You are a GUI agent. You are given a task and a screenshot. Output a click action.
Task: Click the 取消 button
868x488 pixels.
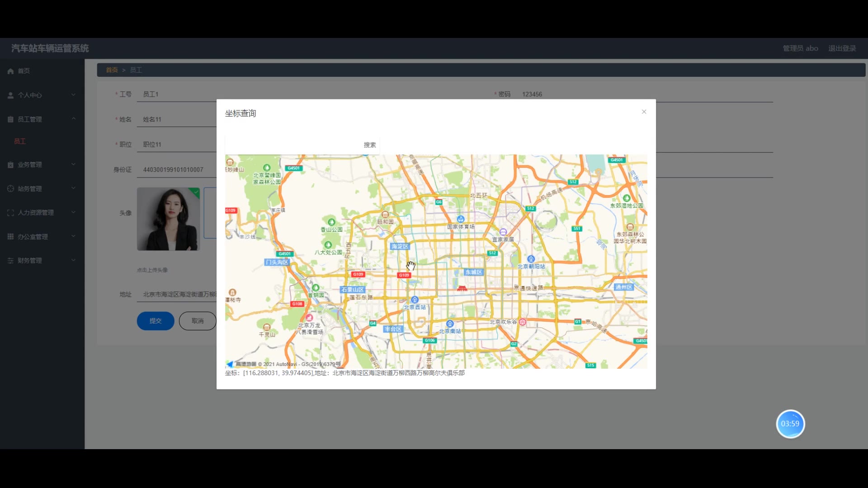[x=198, y=321]
